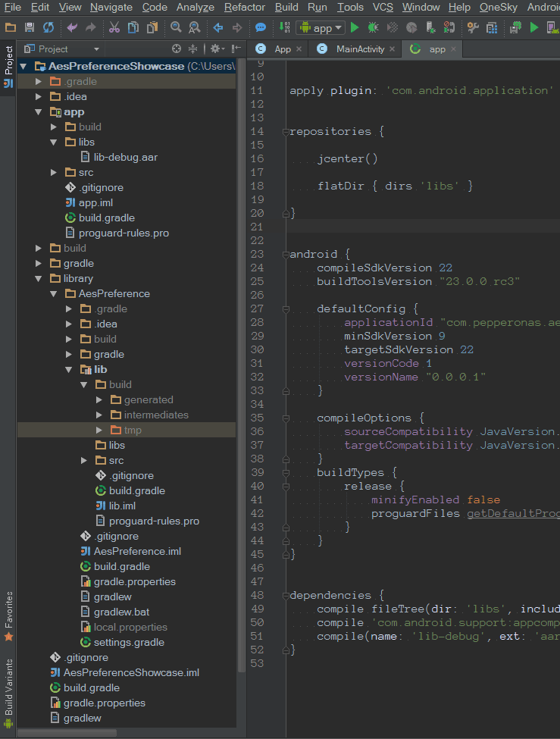Expand the tmp folder
Viewport: 560px width, 739px height.
click(99, 430)
